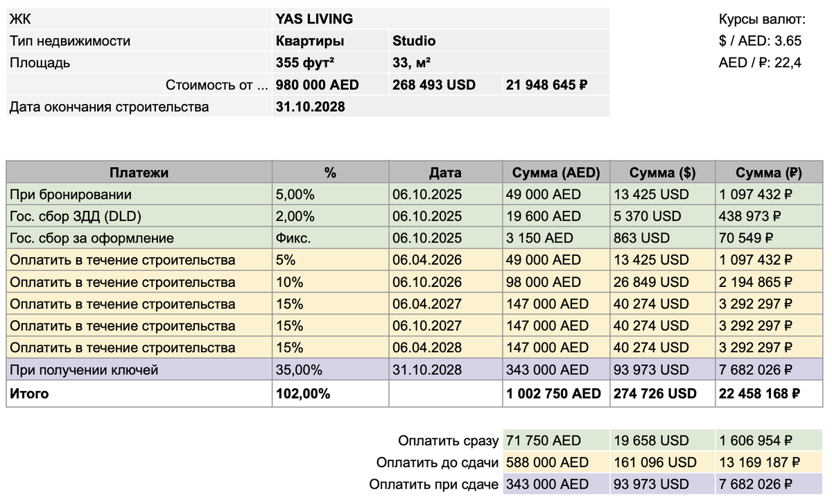The height and width of the screenshot is (504, 832).
Task: Click the Тип недвижимости label
Action: click(70, 41)
